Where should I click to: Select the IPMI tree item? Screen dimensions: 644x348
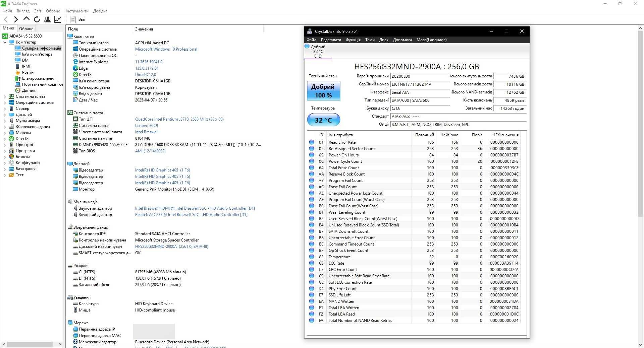tap(26, 66)
